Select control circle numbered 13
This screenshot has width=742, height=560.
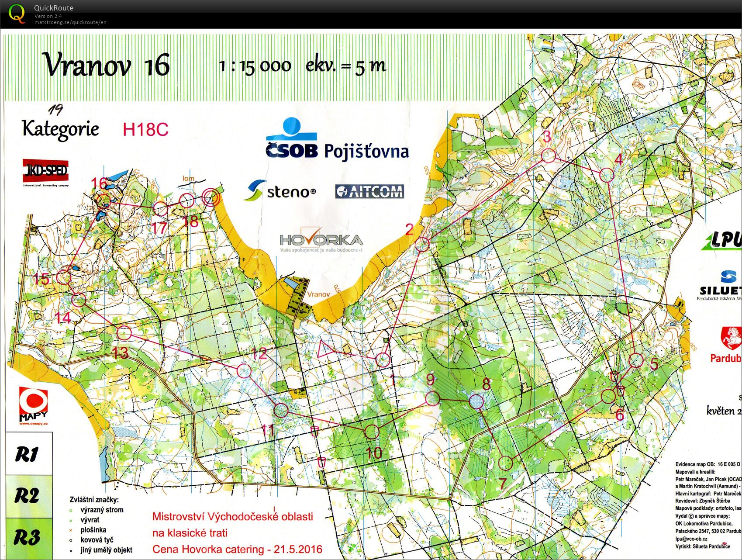tap(124, 333)
